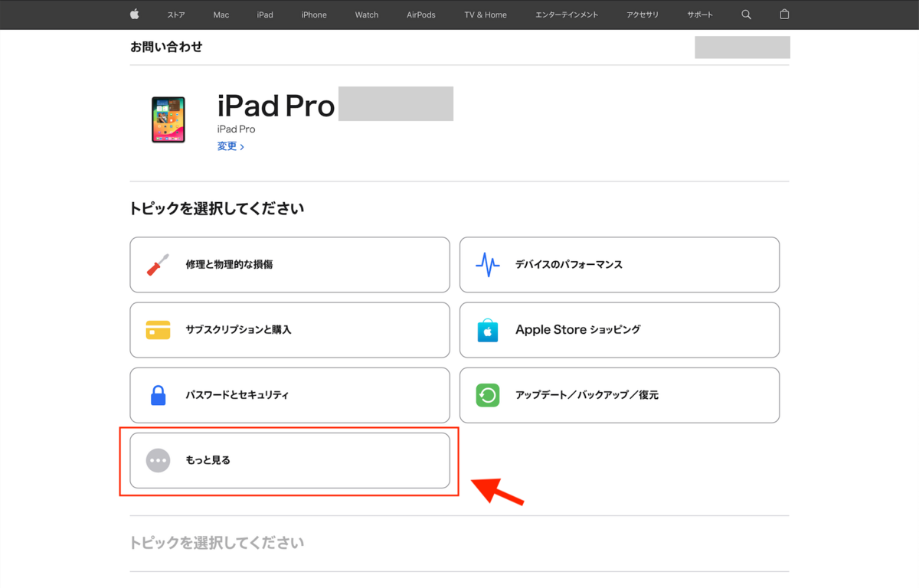Click the yellow card subscription icon
The width and height of the screenshot is (919, 588).
point(158,330)
